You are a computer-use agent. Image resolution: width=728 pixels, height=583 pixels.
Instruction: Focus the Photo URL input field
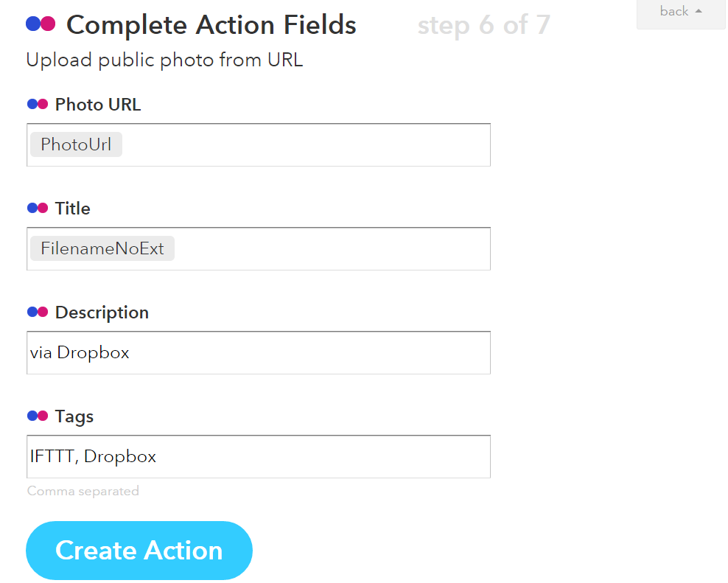[259, 145]
